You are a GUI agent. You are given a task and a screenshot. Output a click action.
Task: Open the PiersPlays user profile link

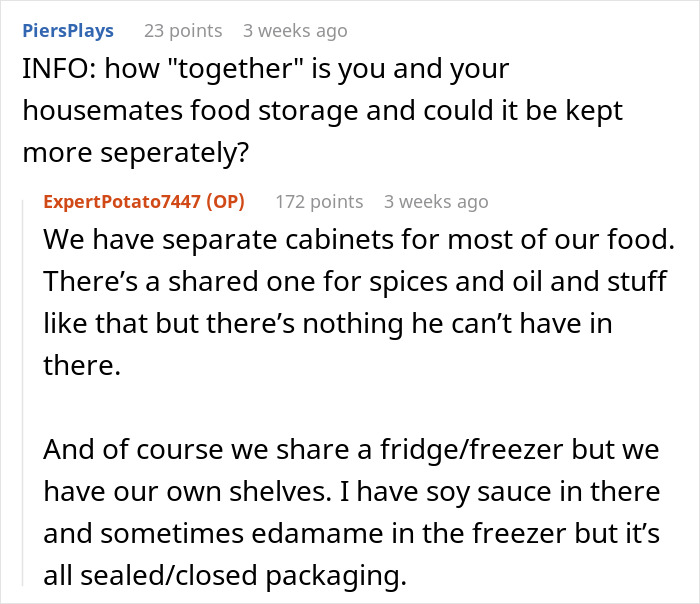pos(67,31)
